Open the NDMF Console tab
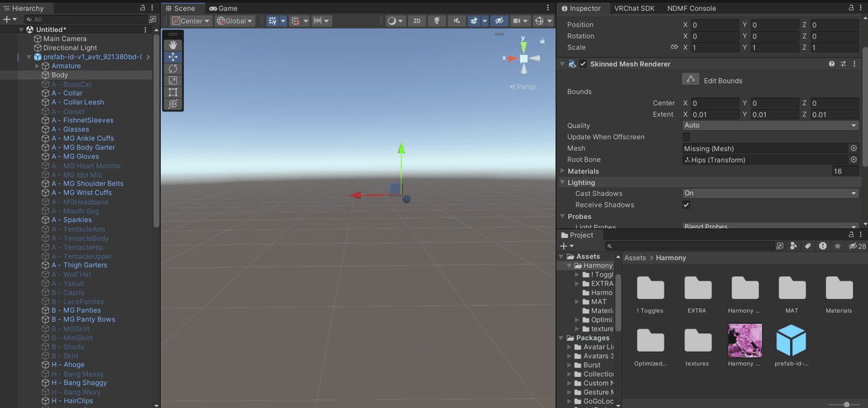This screenshot has height=408, width=868. [x=692, y=8]
